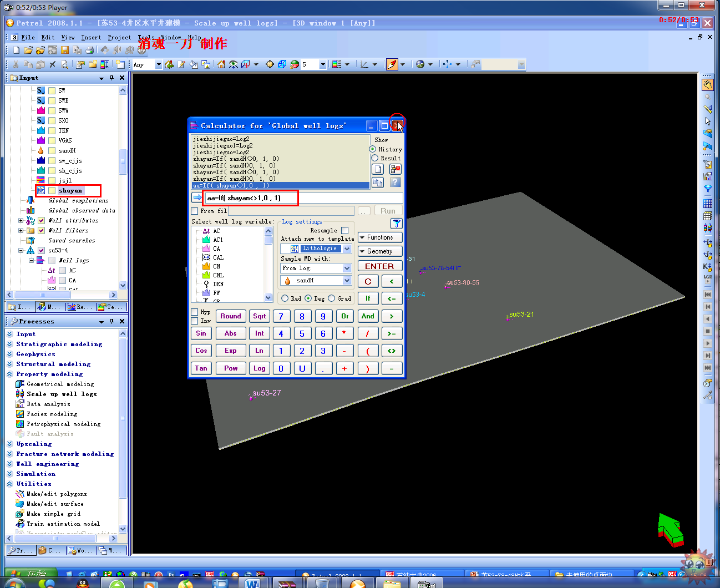Viewport: 720px width, 588px height.
Task: Enable the From file checkbox
Action: click(194, 211)
